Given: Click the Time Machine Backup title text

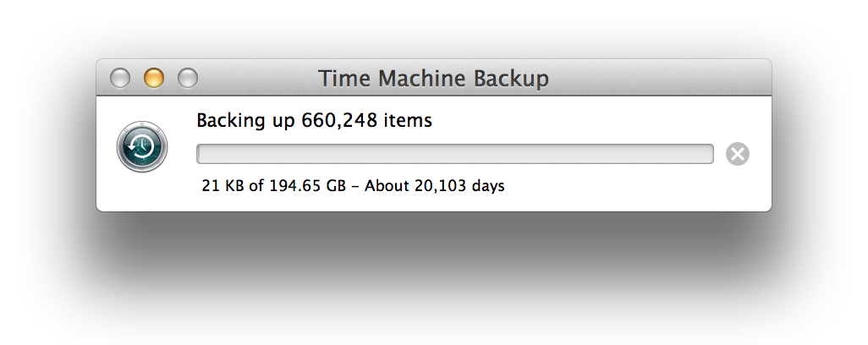Looking at the screenshot, I should (433, 78).
